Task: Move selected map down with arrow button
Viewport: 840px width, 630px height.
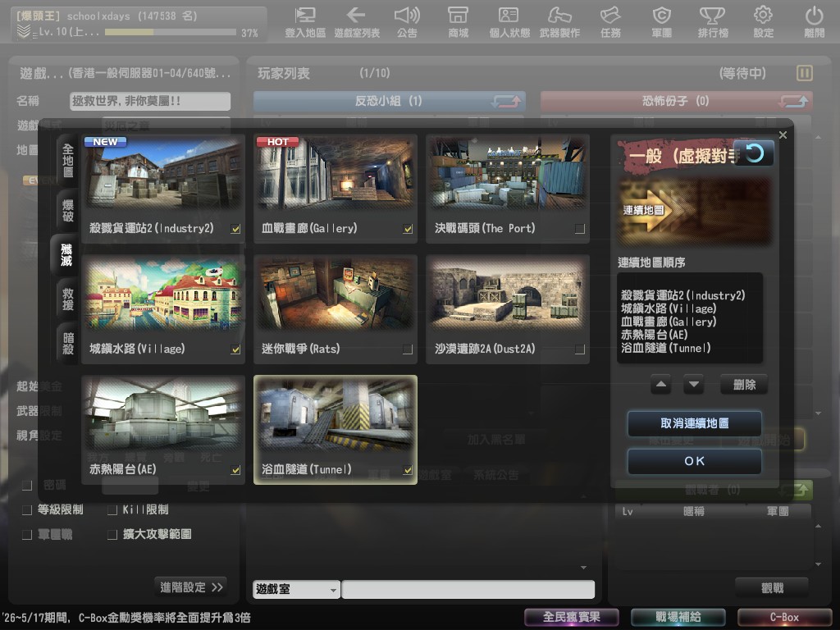Action: tap(693, 384)
